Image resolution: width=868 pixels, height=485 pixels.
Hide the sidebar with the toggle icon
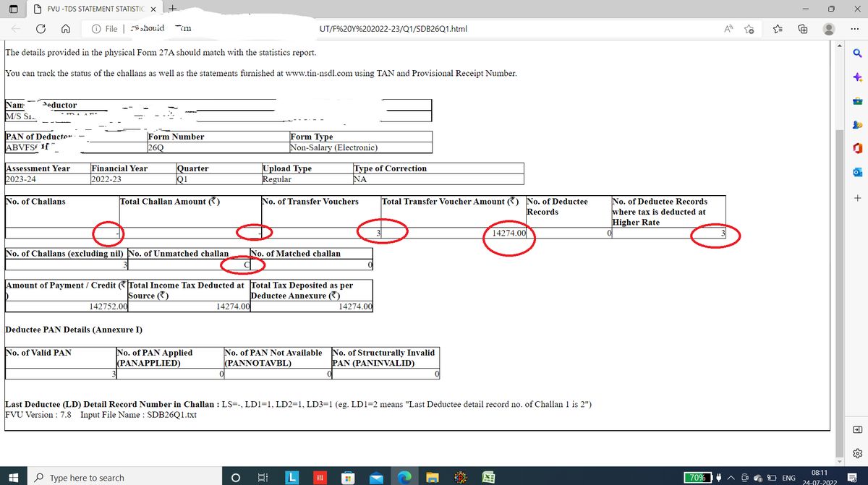tap(857, 429)
